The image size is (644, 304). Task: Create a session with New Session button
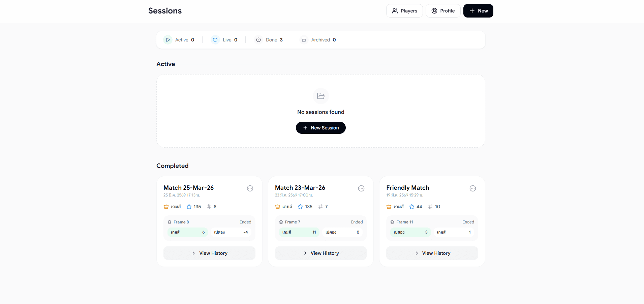pos(320,128)
